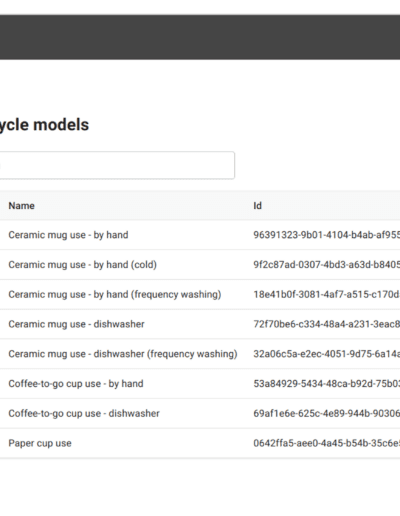
Task: Open 'Coffee-to-go cup use - by hand' model
Action: [x=76, y=384]
